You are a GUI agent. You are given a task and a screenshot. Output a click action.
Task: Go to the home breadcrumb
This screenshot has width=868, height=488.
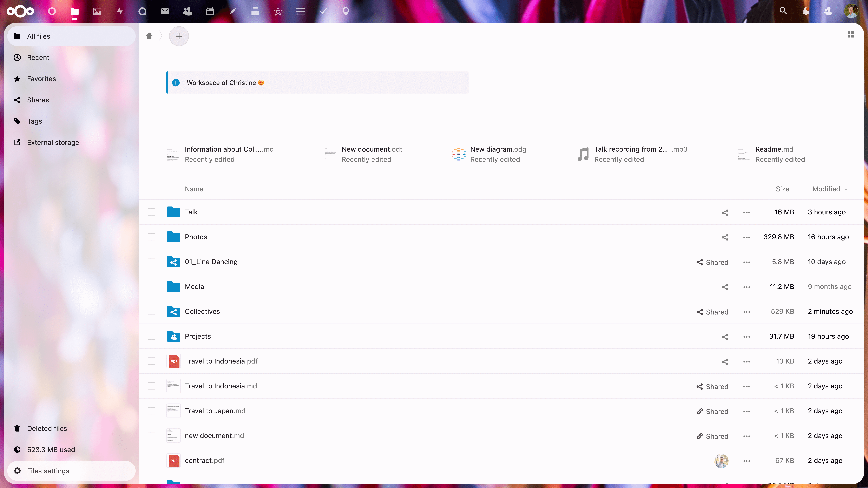(149, 36)
